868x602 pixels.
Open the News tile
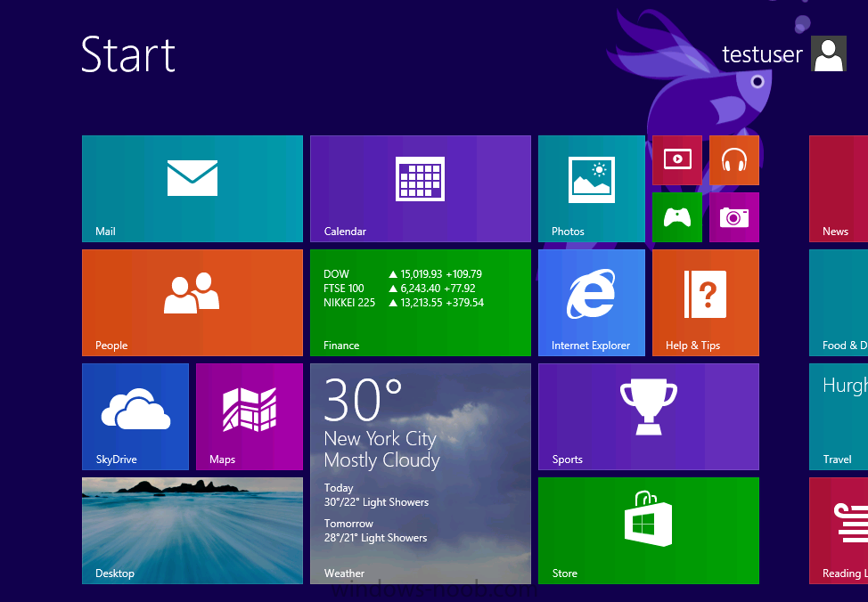point(838,189)
